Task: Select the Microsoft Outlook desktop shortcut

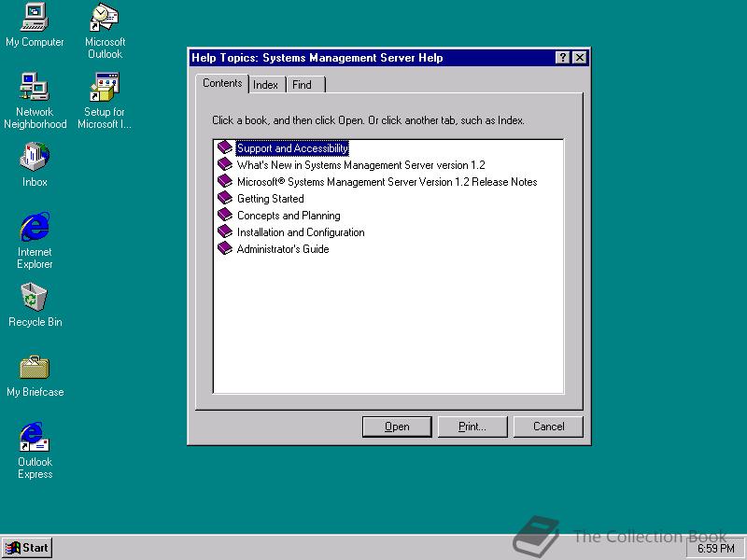Action: click(x=105, y=31)
